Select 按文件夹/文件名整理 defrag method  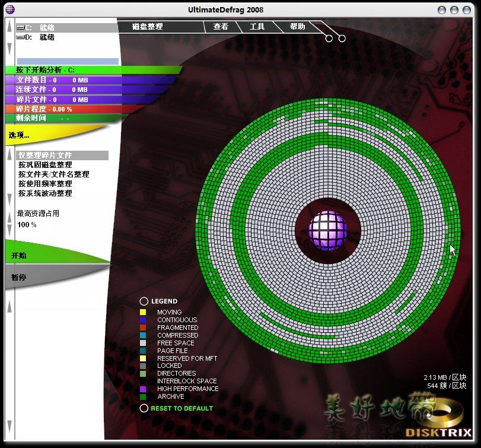(x=54, y=174)
